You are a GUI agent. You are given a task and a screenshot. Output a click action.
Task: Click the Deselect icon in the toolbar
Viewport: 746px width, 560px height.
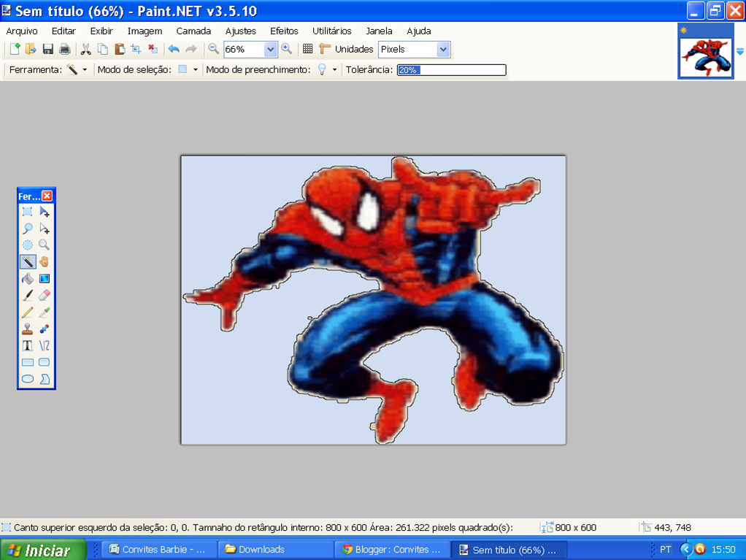(x=153, y=49)
